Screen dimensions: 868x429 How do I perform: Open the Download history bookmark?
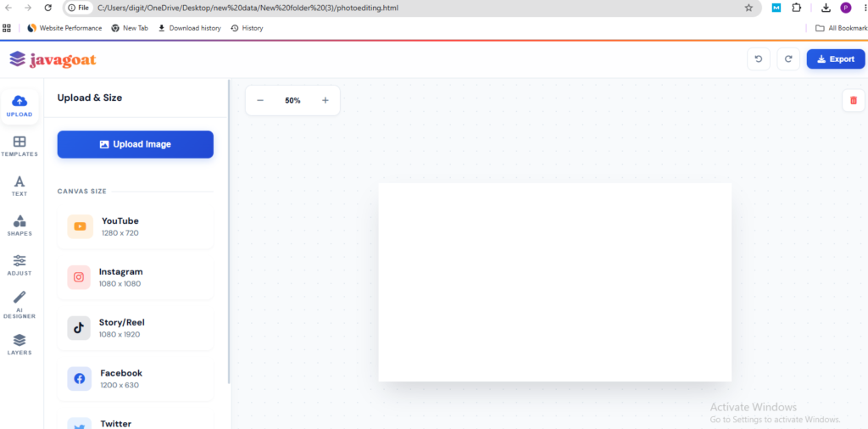click(189, 28)
